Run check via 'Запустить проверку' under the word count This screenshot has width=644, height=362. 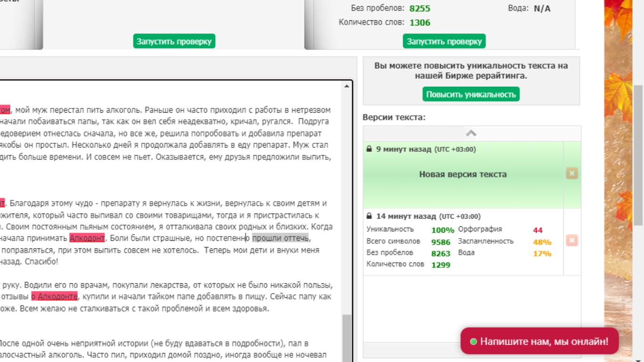point(444,41)
